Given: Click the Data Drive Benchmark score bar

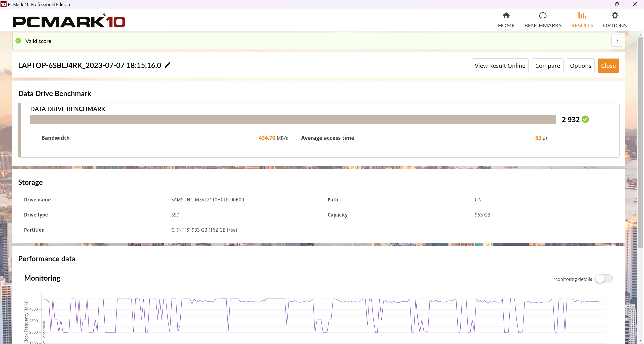Looking at the screenshot, I should click(x=293, y=119).
